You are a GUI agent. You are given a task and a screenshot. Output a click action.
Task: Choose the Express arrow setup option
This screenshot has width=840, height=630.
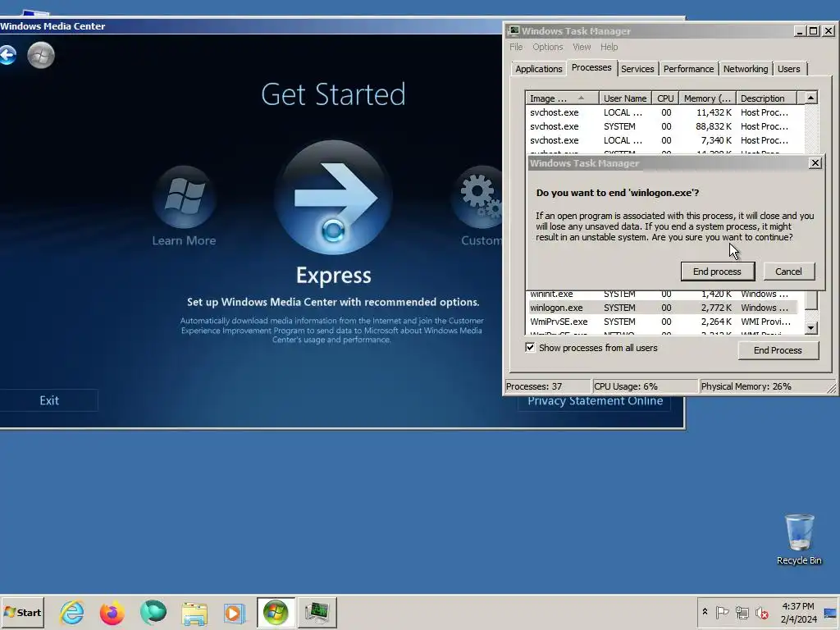[333, 197]
